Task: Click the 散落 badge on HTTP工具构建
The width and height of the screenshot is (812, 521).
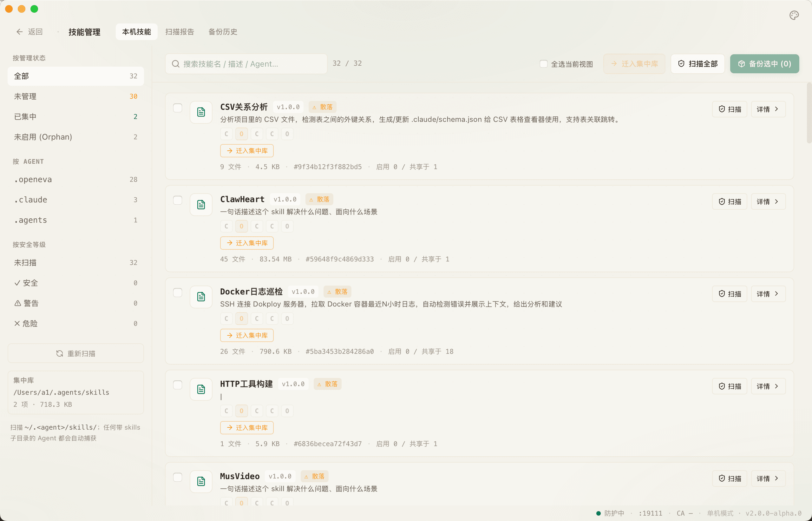Action: point(327,384)
